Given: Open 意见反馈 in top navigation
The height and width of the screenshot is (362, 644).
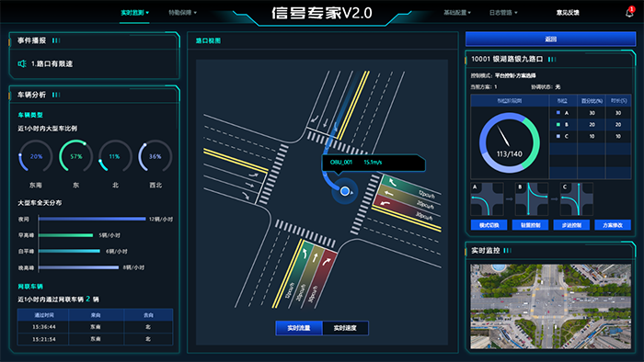Looking at the screenshot, I should click(568, 13).
